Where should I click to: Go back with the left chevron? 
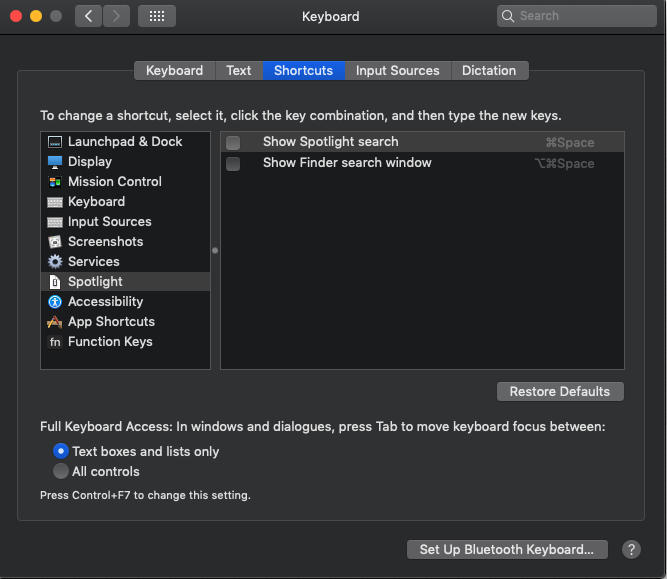click(x=88, y=16)
